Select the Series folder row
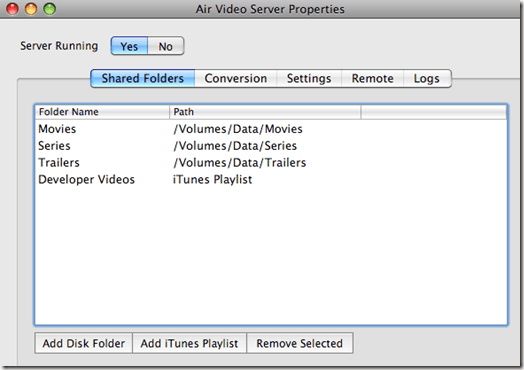524x370 pixels. [271, 146]
